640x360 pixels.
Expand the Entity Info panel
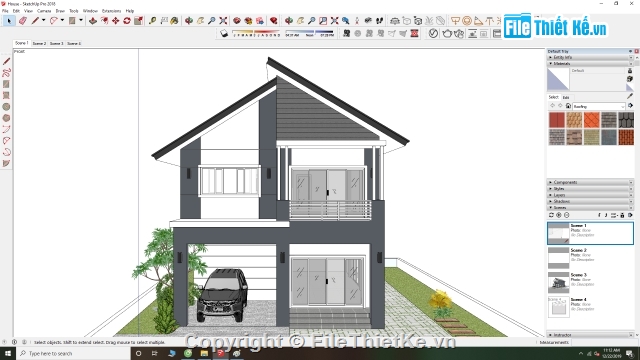click(589, 58)
